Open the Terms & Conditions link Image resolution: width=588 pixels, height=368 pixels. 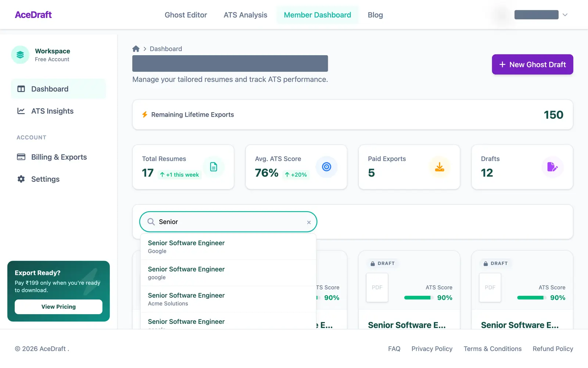pos(492,349)
